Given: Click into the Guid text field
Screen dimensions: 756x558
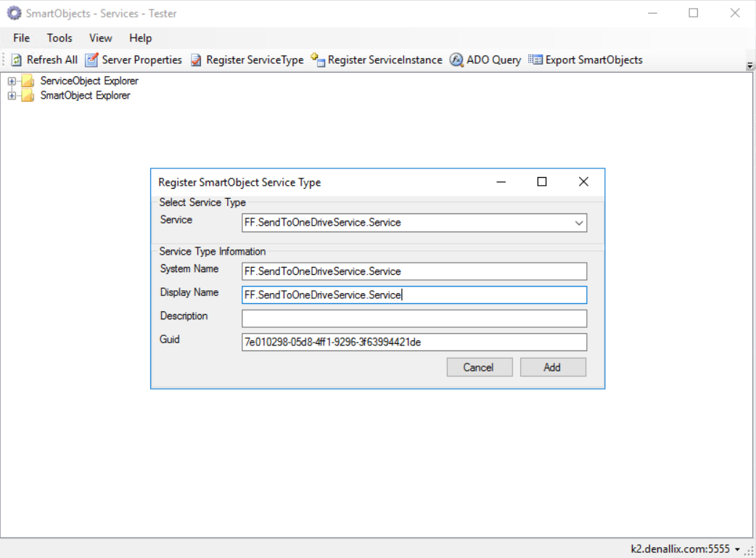Looking at the screenshot, I should tap(414, 342).
